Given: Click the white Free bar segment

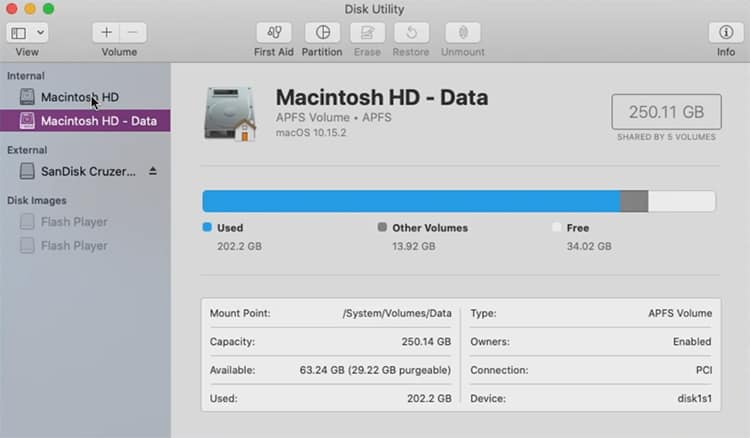Looking at the screenshot, I should pos(682,201).
